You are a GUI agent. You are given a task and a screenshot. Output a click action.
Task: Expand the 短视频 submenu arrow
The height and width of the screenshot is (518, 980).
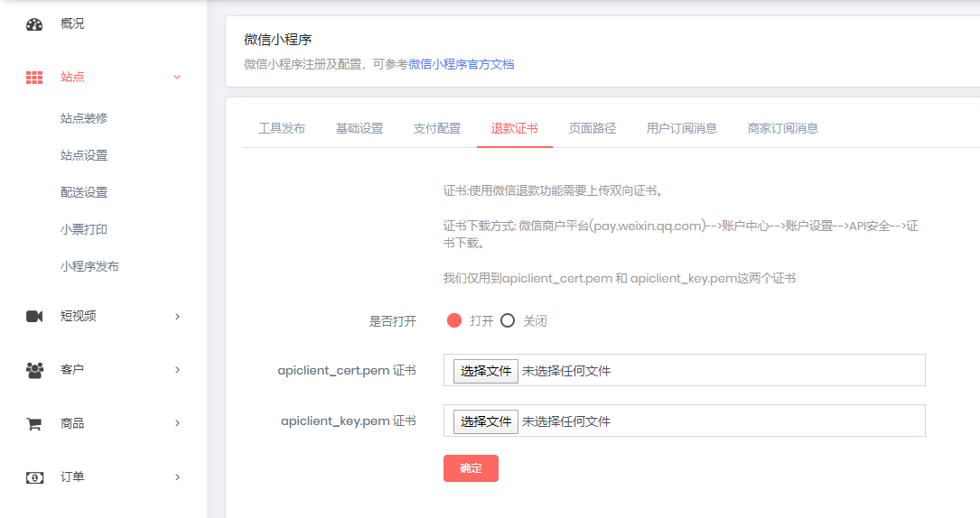coord(177,316)
